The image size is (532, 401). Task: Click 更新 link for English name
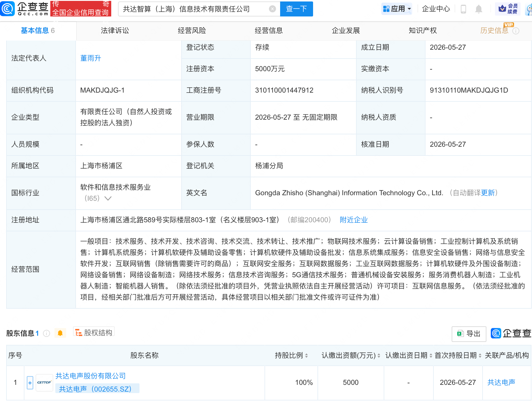coord(488,193)
